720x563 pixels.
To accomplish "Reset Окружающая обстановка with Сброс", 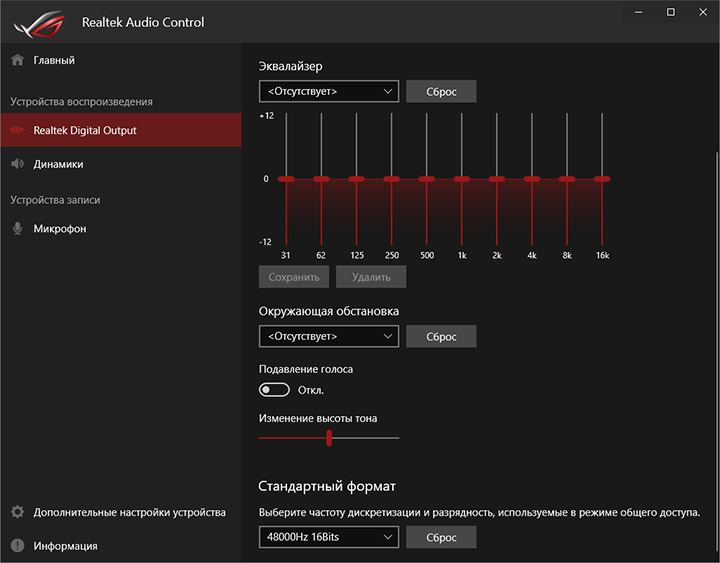I will tap(441, 336).
